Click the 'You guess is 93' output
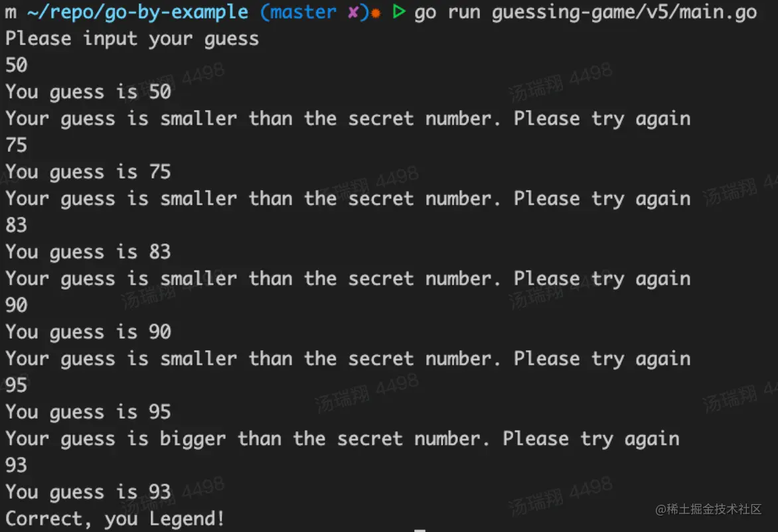Screen dimensions: 778x532 [x=88, y=492]
